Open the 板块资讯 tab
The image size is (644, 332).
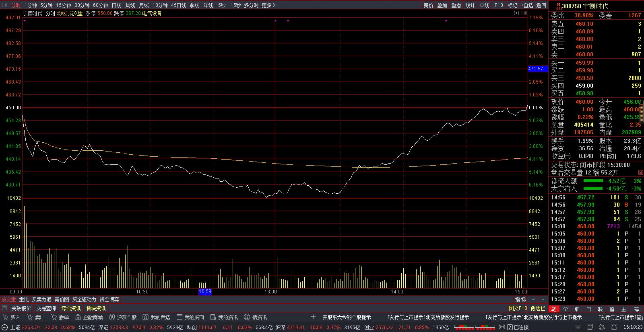(96, 308)
